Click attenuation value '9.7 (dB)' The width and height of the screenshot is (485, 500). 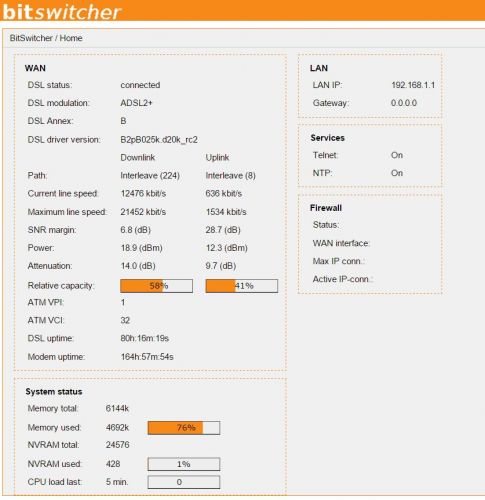(221, 266)
